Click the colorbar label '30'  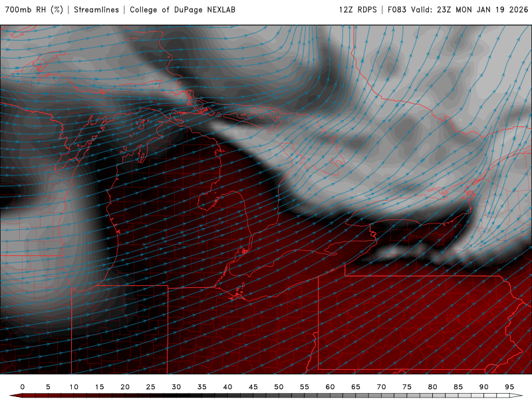coord(176,387)
